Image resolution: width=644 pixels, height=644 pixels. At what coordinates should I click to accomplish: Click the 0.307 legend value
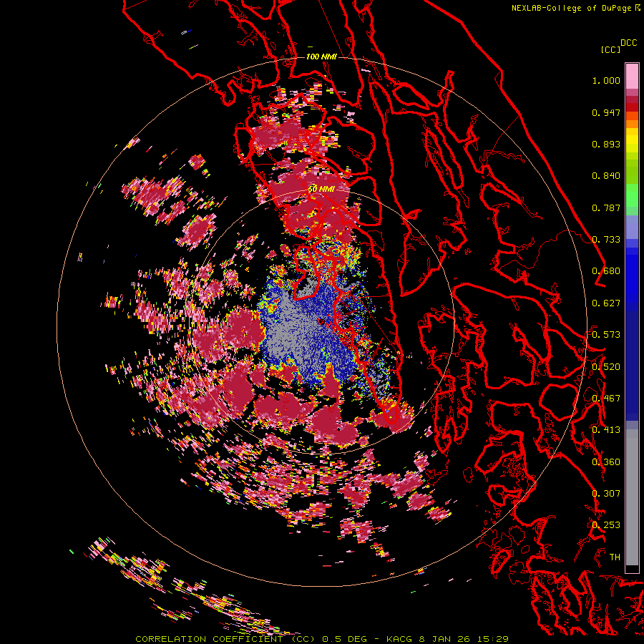tap(606, 494)
